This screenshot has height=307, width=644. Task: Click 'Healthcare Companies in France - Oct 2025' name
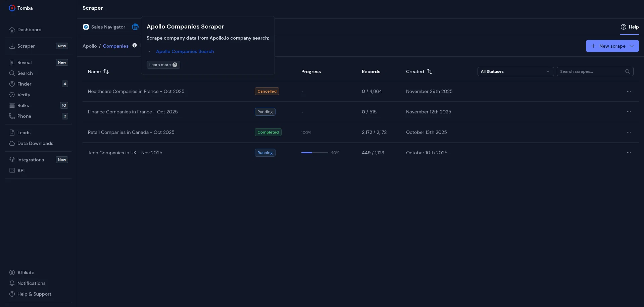tap(136, 91)
